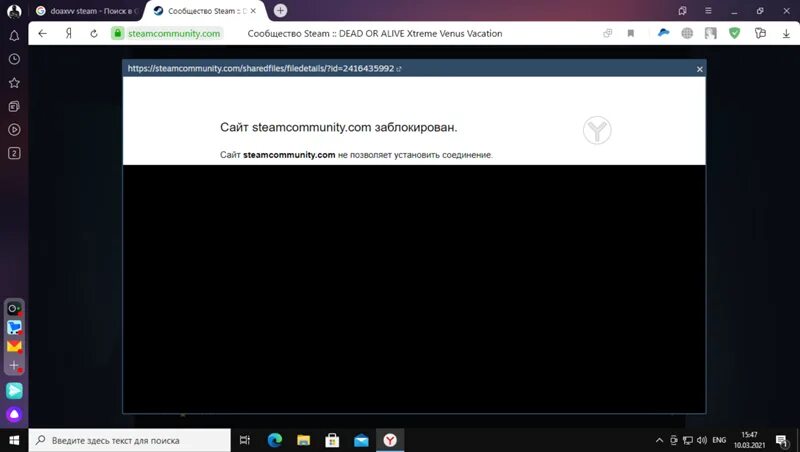Click the copy tabs icon in address bar
The width and height of the screenshot is (800, 452).
607,34
